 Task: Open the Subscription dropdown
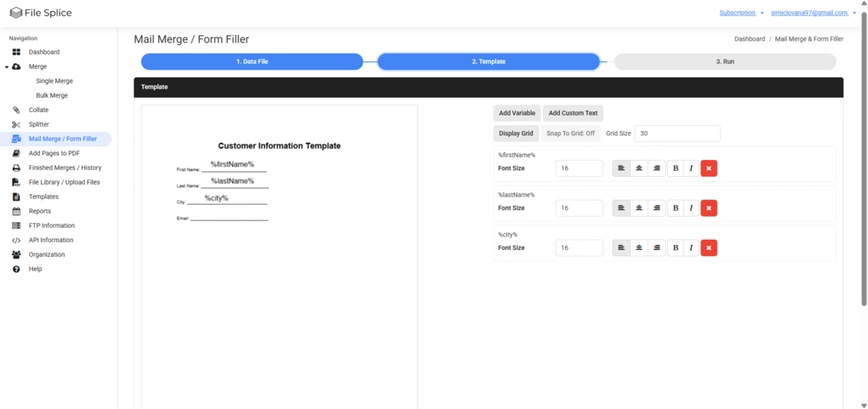741,13
